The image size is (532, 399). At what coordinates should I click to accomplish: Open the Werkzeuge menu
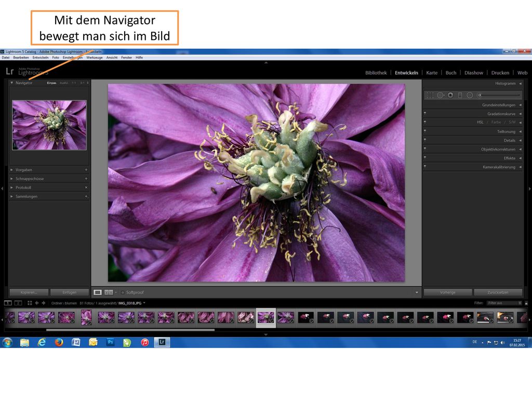point(95,58)
